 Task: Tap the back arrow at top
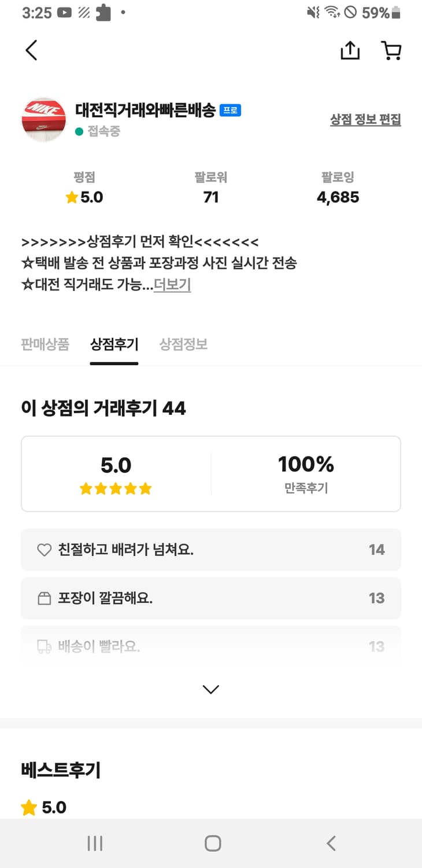(x=31, y=50)
